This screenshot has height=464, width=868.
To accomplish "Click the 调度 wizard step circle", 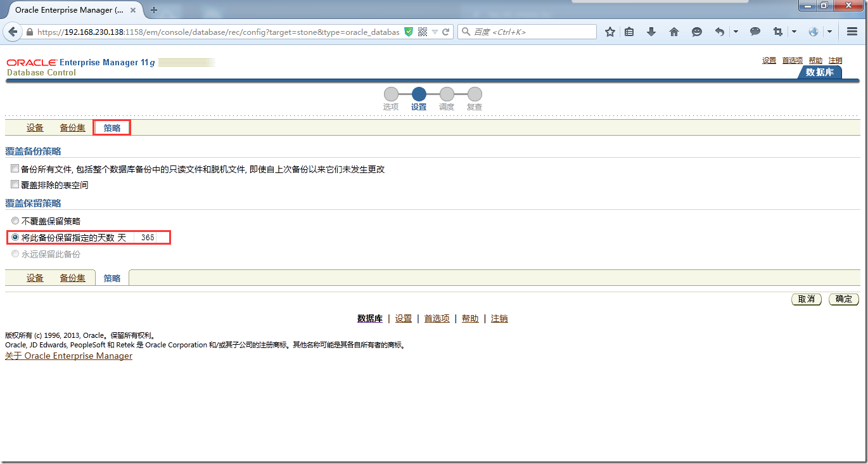I will (x=447, y=94).
